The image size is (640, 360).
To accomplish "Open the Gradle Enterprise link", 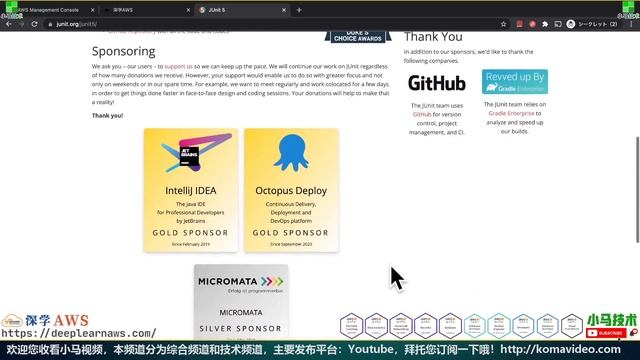I will click(511, 113).
